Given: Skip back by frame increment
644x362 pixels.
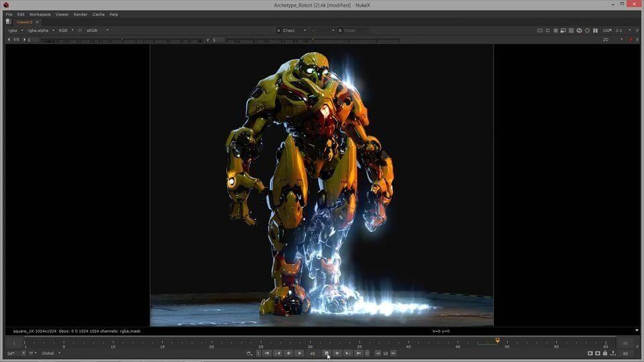Looking at the screenshot, I should [x=378, y=353].
